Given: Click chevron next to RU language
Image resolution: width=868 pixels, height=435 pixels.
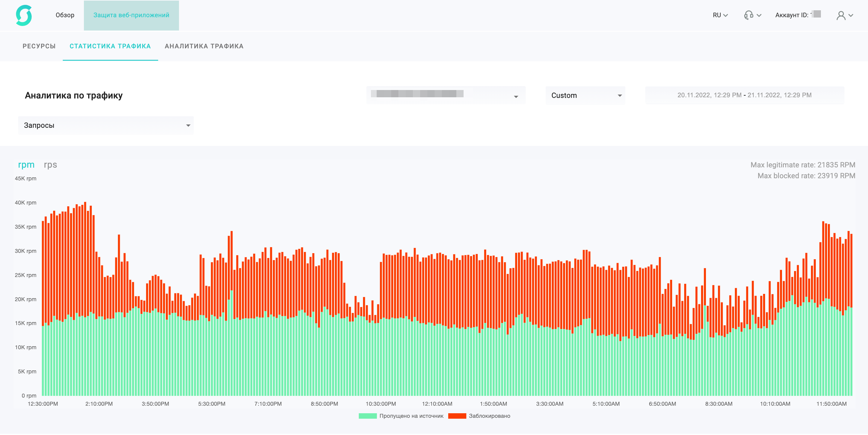Looking at the screenshot, I should [726, 15].
